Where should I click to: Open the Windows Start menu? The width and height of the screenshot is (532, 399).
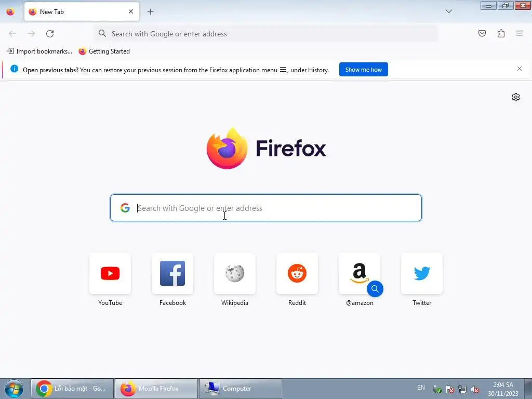(14, 389)
